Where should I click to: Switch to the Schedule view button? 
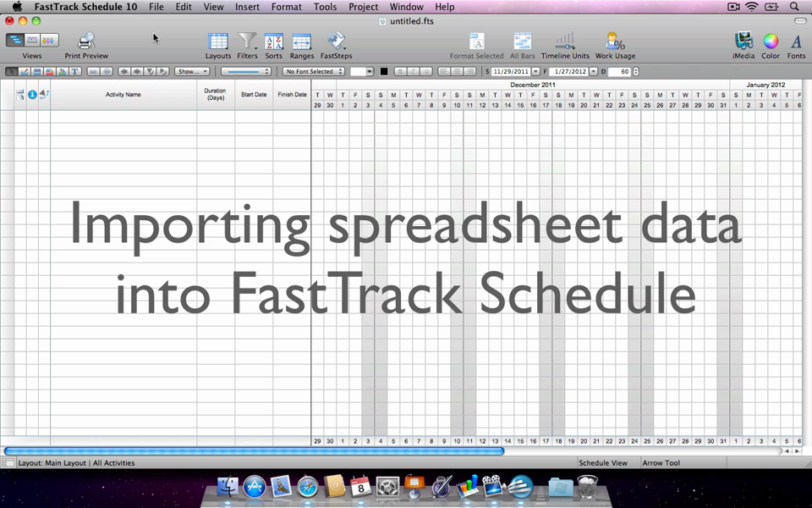tap(15, 40)
